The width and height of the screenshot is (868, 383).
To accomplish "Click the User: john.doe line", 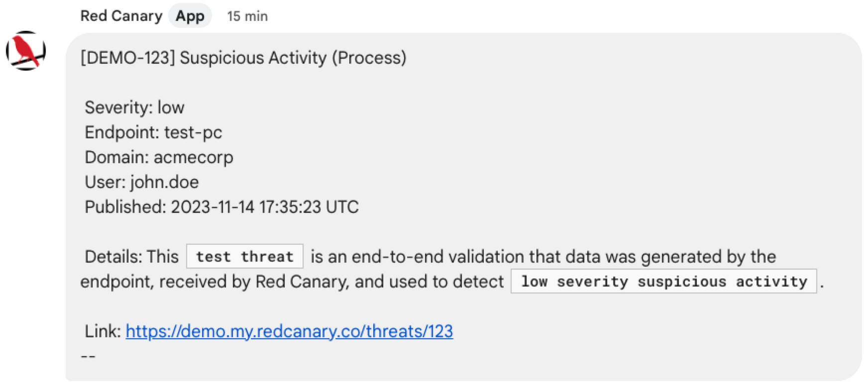I will point(141,182).
